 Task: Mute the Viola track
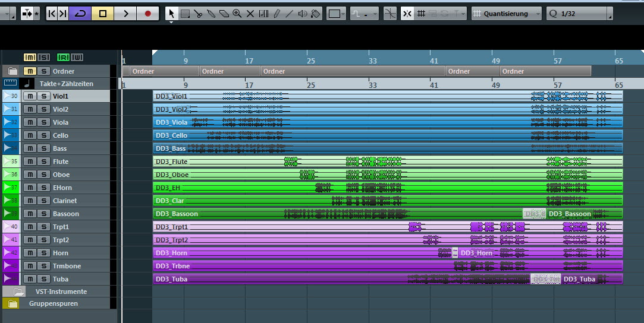coord(30,122)
